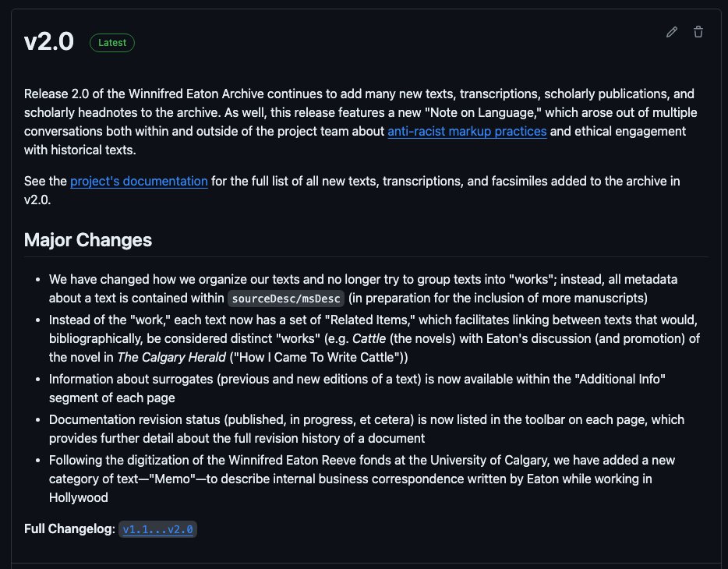Open the v1.1...v2.0 changelog comparison link

pyautogui.click(x=158, y=529)
